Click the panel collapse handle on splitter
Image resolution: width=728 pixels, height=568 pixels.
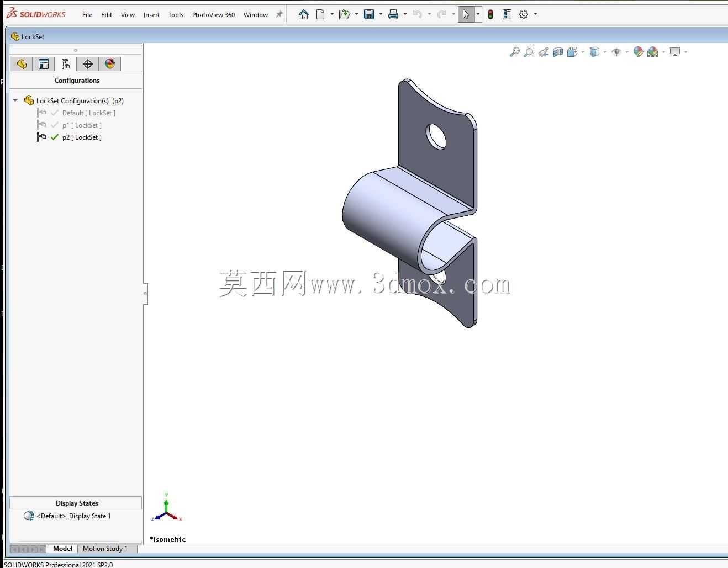pyautogui.click(x=145, y=293)
